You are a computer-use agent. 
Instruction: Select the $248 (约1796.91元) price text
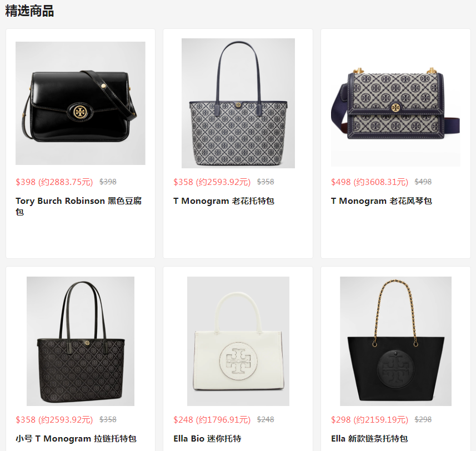coord(212,420)
